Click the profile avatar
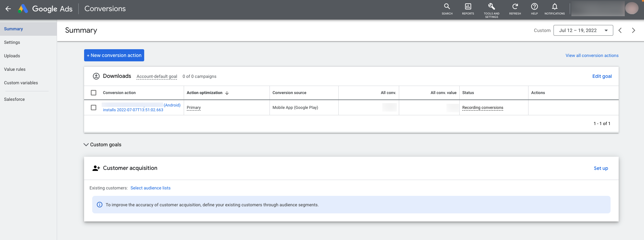644x240 pixels. coord(631,8)
